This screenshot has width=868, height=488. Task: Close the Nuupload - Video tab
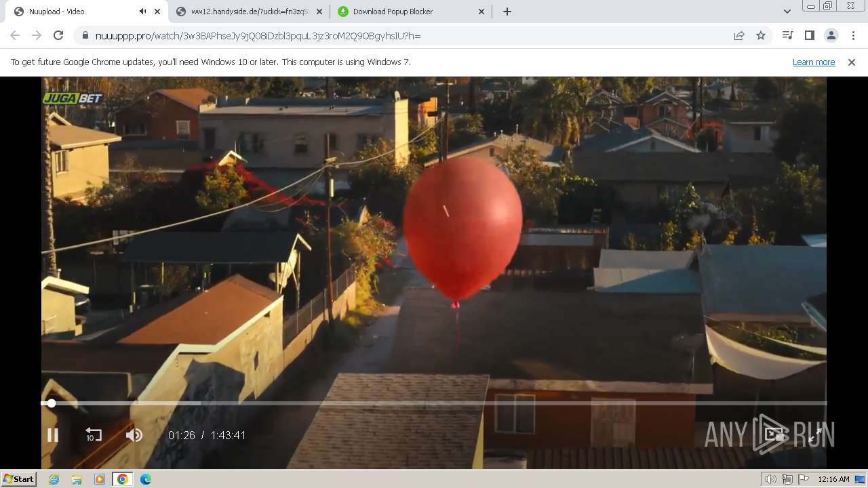click(x=157, y=12)
